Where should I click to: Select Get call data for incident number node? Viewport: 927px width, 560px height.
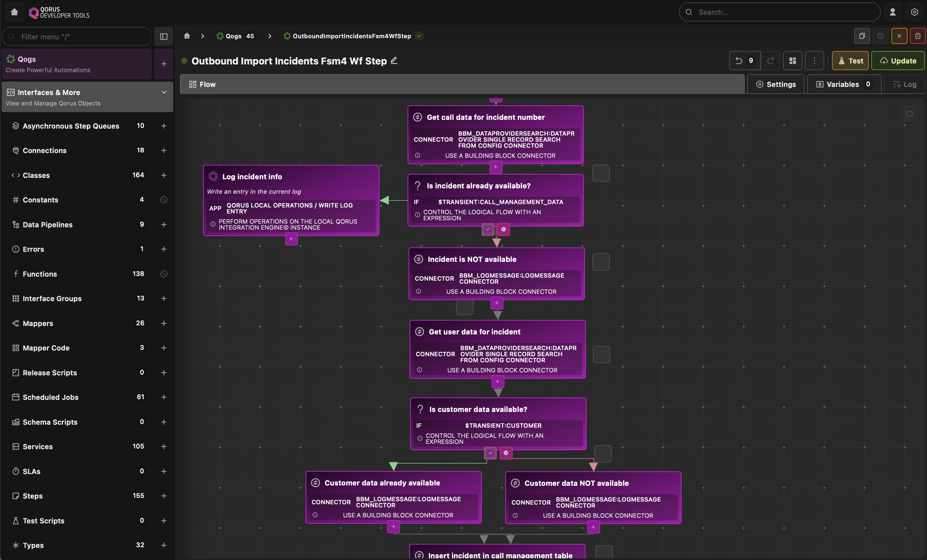coord(496,135)
